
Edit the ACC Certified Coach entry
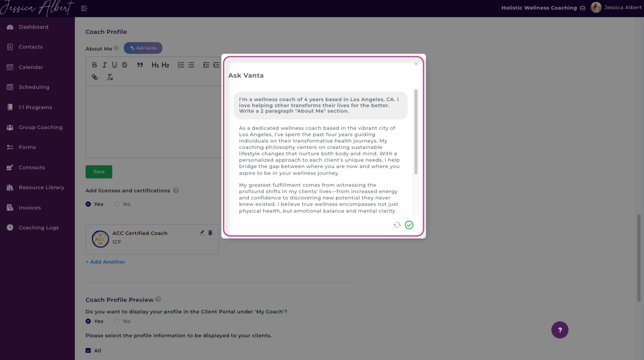[x=202, y=233]
